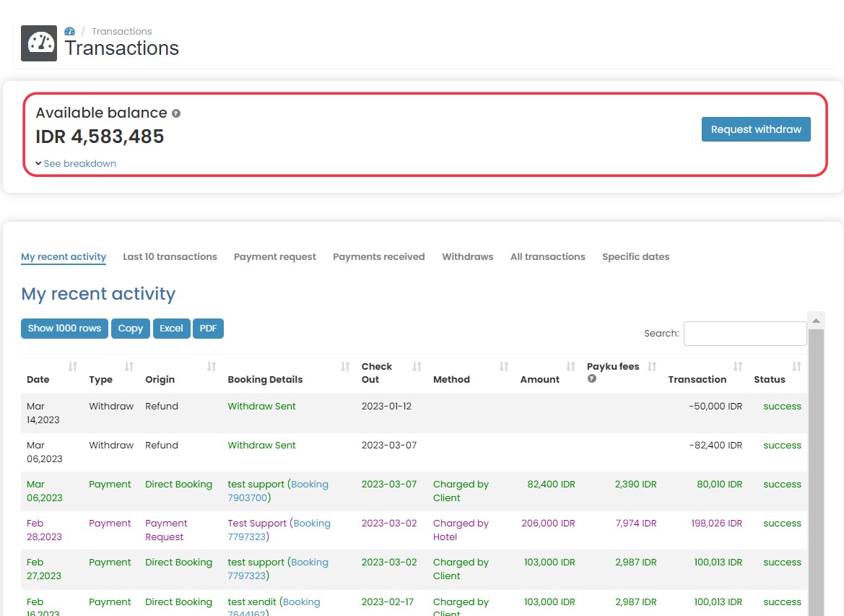This screenshot has width=844, height=616.
Task: Export the table to Excel
Action: coord(171,329)
